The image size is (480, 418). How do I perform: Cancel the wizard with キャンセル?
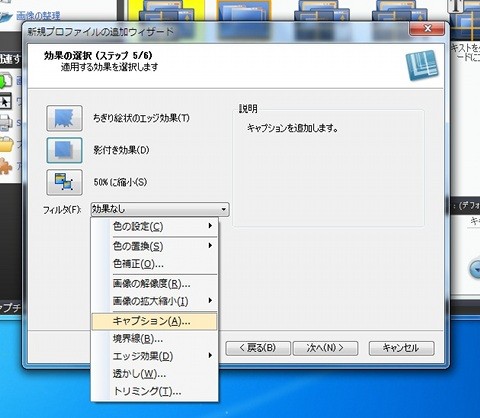[x=401, y=348]
